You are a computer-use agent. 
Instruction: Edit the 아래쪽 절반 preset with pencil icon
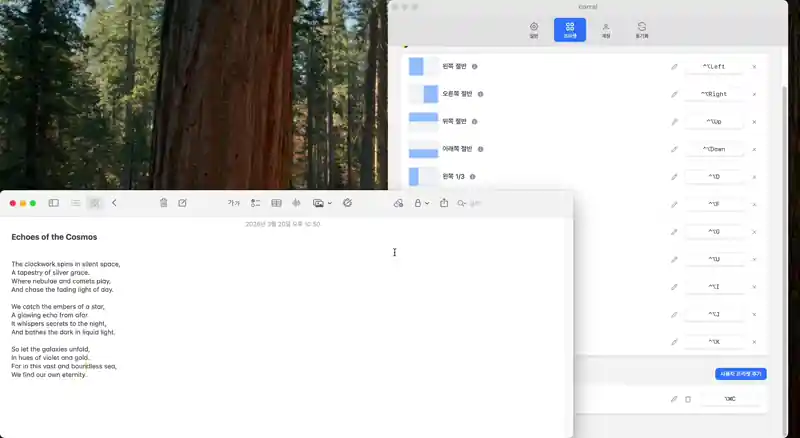click(x=674, y=150)
